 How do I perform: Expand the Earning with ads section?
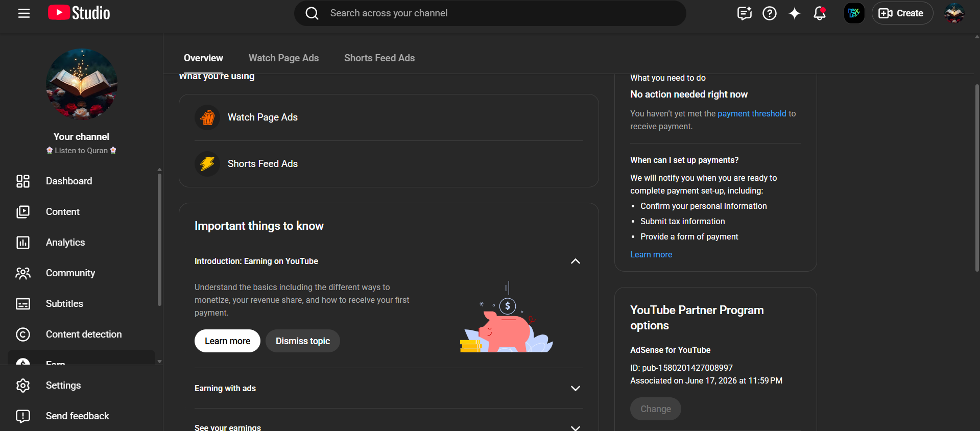[x=575, y=389]
